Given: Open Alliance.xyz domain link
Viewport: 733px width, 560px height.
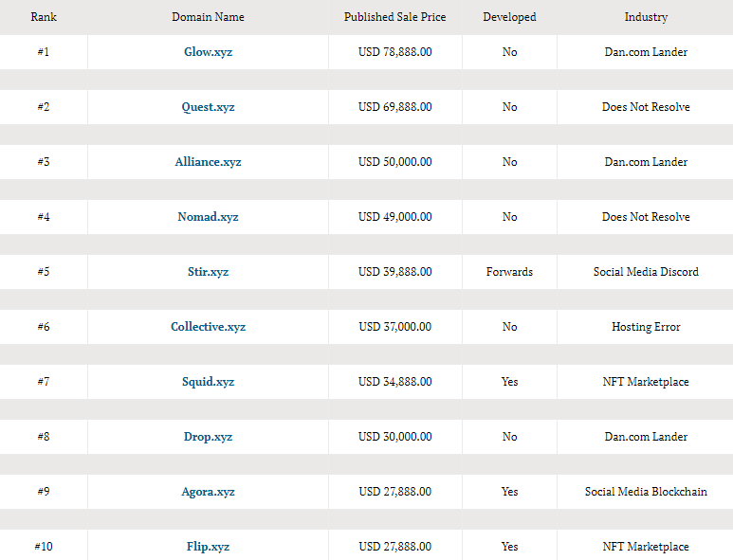Looking at the screenshot, I should point(208,162).
